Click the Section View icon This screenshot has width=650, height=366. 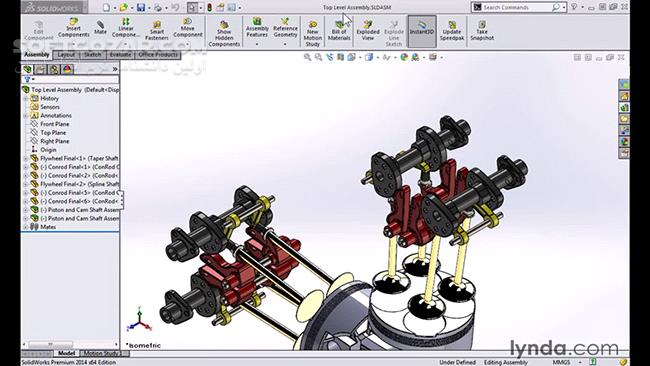click(340, 57)
